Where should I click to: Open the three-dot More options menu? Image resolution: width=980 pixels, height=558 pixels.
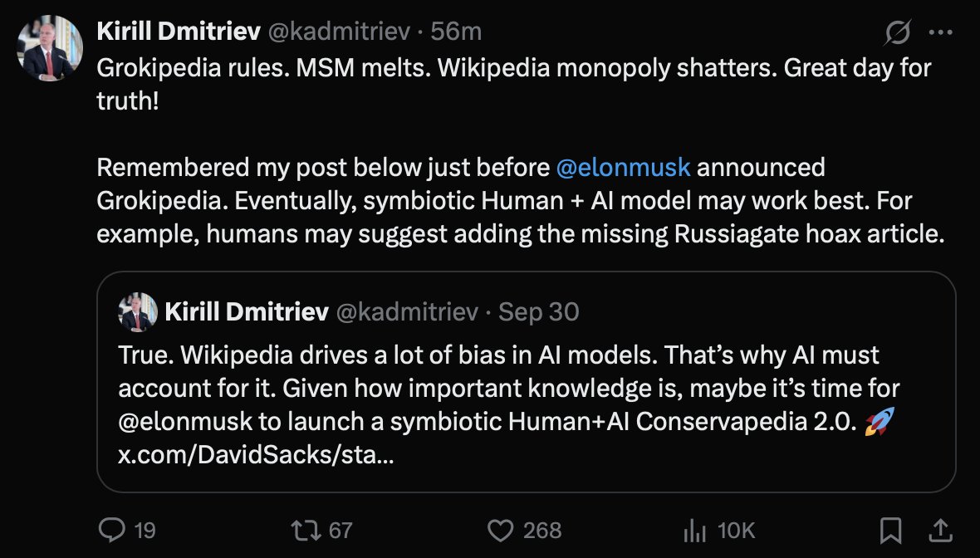(940, 33)
